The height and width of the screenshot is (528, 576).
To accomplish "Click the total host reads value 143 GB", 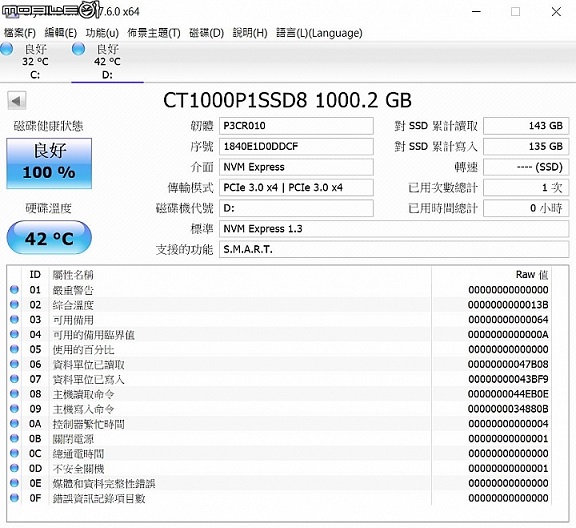I will point(526,126).
